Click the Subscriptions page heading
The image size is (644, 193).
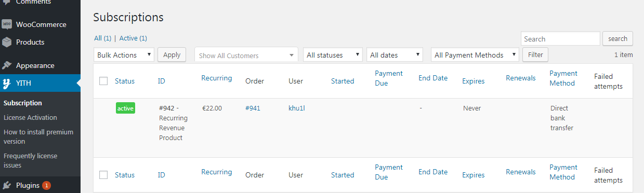(128, 17)
